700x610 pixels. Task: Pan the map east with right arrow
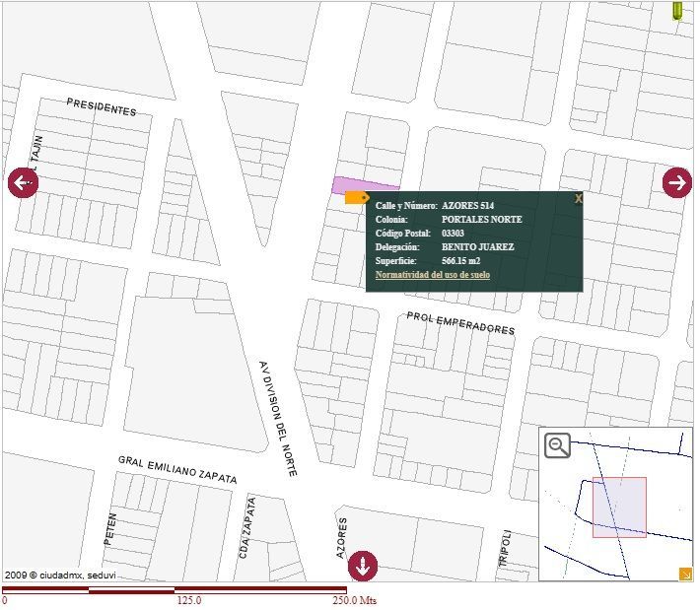point(677,182)
